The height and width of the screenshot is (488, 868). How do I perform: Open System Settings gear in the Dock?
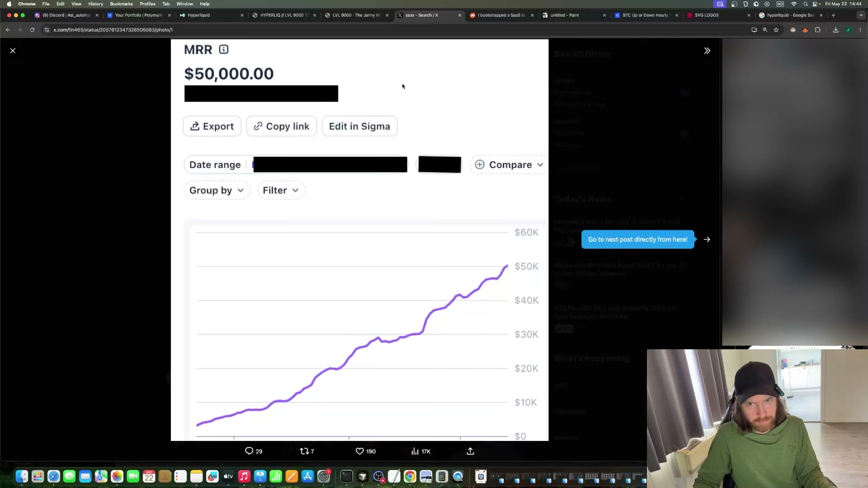click(324, 476)
